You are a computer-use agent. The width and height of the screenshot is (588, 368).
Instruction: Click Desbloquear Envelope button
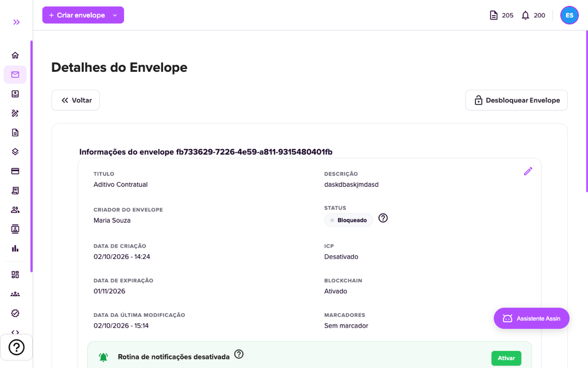pos(516,100)
